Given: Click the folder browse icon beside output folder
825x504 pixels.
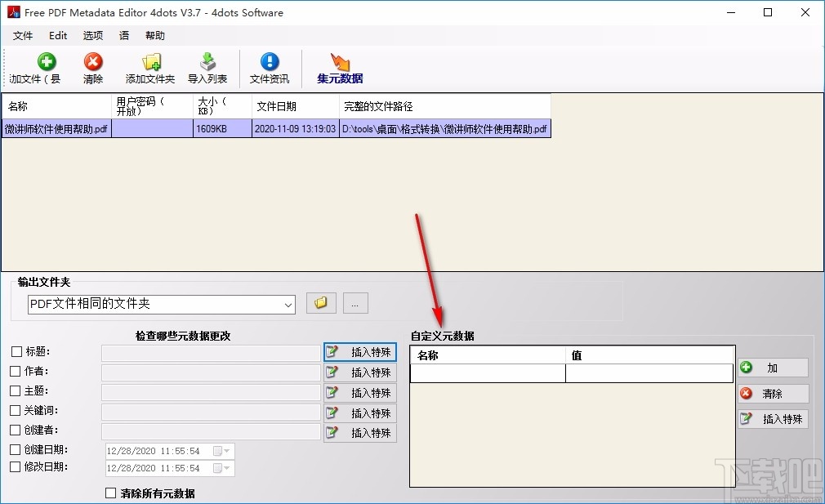Looking at the screenshot, I should tap(320, 303).
